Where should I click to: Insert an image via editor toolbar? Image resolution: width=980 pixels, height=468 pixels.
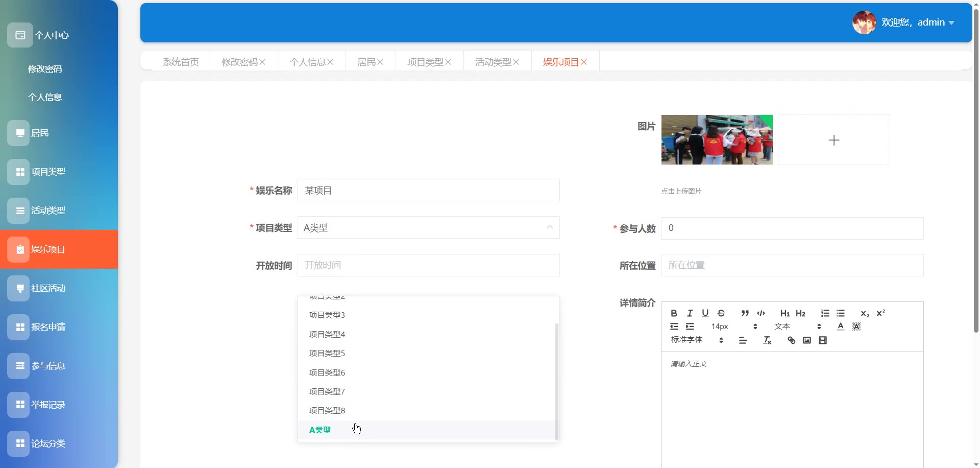coord(806,340)
